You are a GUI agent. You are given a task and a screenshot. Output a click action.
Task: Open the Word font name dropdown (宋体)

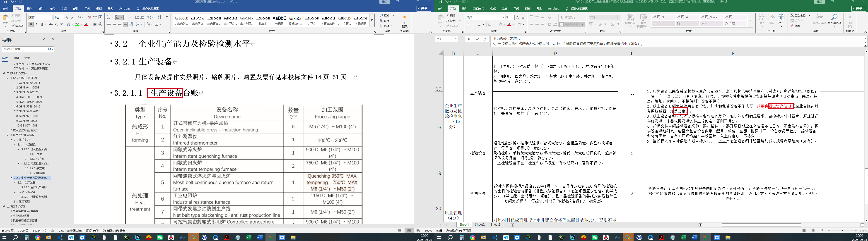[x=51, y=17]
